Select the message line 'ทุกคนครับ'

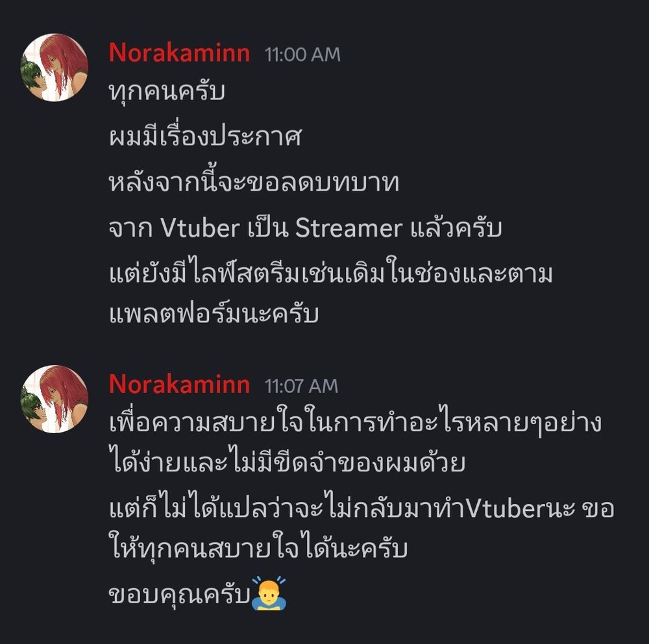pos(167,92)
